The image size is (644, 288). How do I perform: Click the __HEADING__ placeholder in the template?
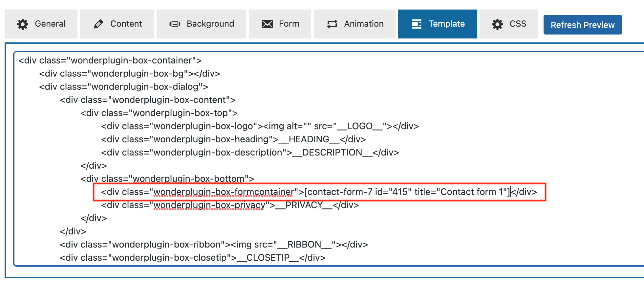pos(309,139)
